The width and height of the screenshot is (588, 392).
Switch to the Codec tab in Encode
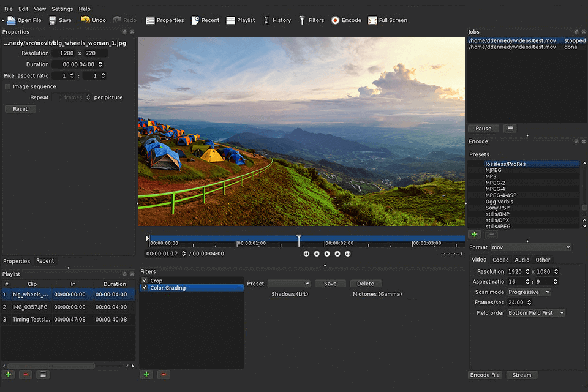tap(500, 260)
